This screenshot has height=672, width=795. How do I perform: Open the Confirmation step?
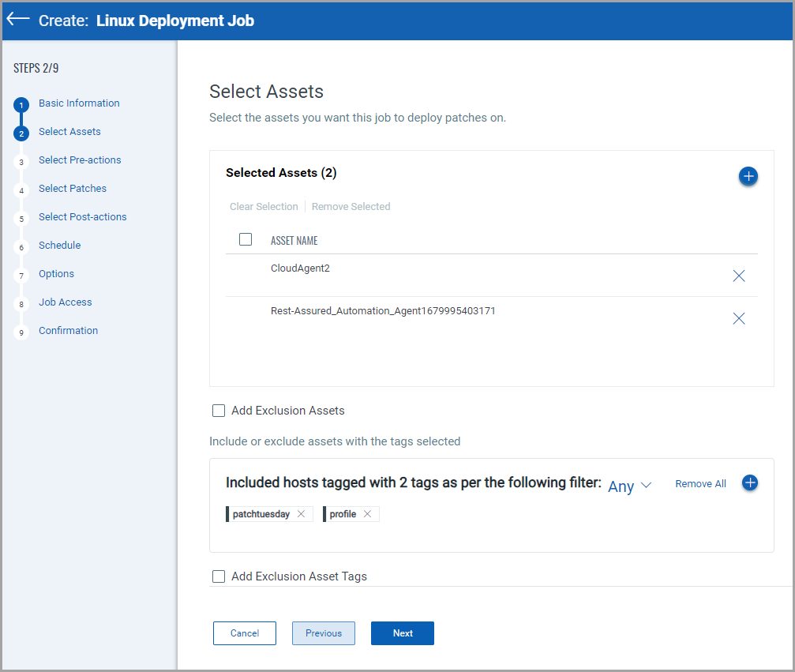[x=68, y=330]
